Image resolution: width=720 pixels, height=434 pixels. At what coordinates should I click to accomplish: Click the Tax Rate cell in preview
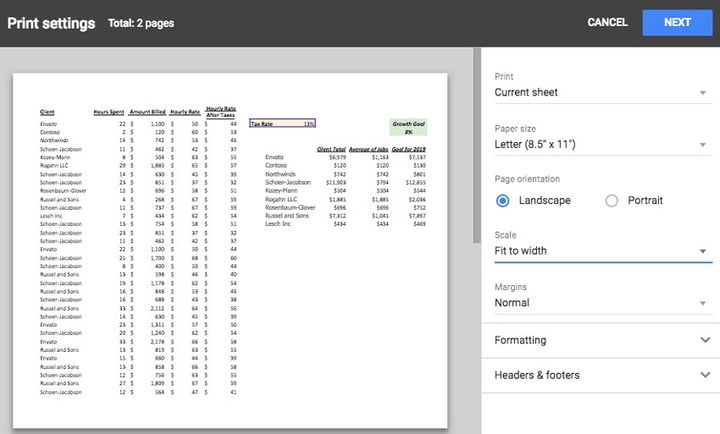[282, 124]
